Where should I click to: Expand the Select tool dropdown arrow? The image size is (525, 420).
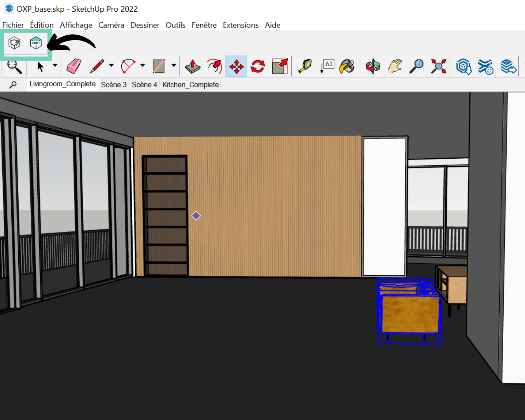[x=55, y=65]
